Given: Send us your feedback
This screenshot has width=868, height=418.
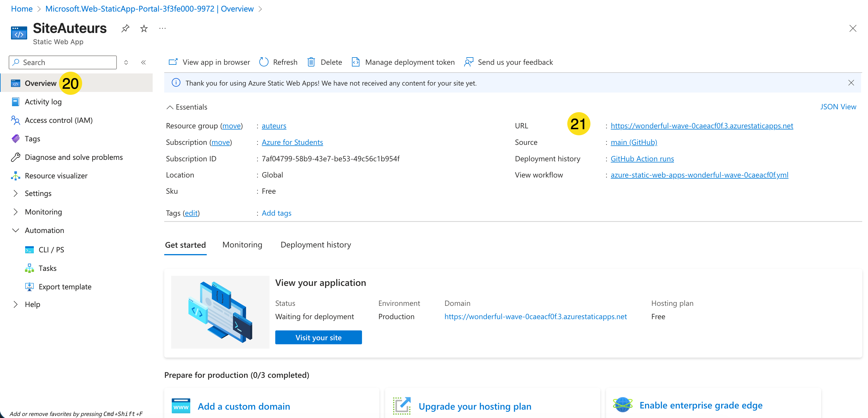Looking at the screenshot, I should (509, 62).
